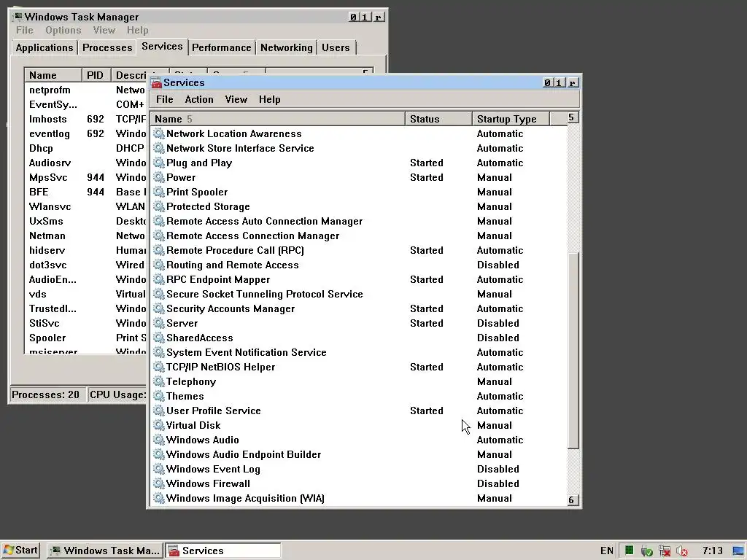Click the Protected Storage gear icon
The width and height of the screenshot is (747, 560).
pos(158,206)
